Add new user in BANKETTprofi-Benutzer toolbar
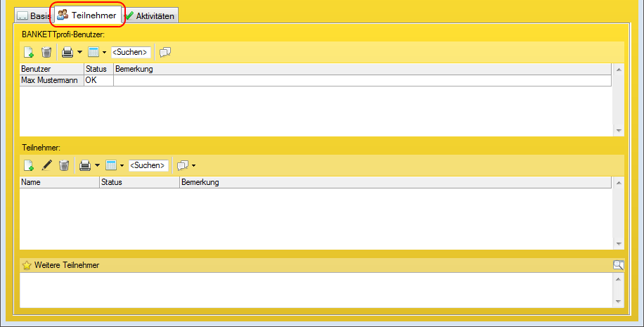The width and height of the screenshot is (644, 327). pyautogui.click(x=29, y=52)
